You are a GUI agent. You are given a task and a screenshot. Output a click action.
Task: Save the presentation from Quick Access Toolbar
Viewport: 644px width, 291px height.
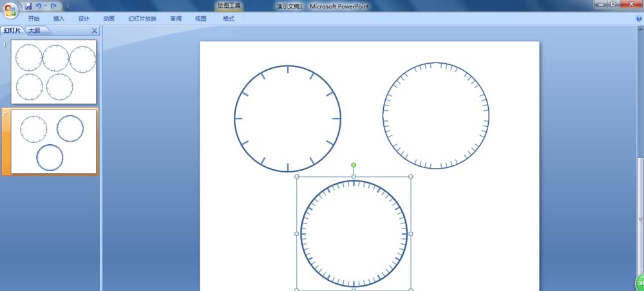pyautogui.click(x=28, y=6)
